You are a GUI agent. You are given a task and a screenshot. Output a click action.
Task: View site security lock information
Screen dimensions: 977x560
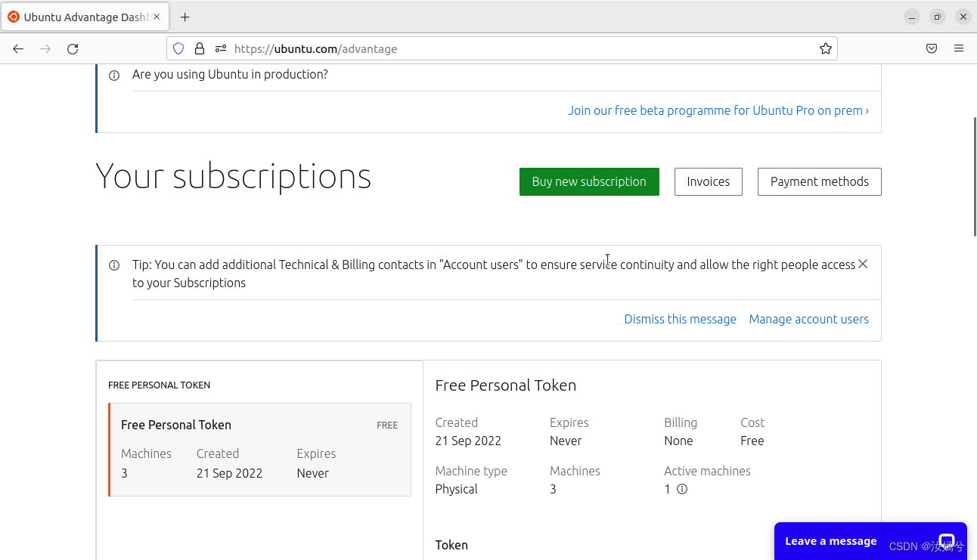200,48
